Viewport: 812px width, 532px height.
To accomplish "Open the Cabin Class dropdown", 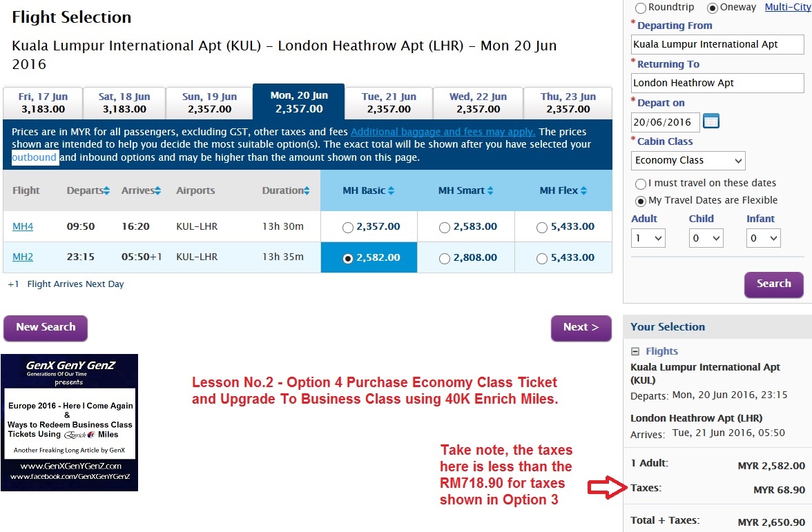I will click(688, 160).
